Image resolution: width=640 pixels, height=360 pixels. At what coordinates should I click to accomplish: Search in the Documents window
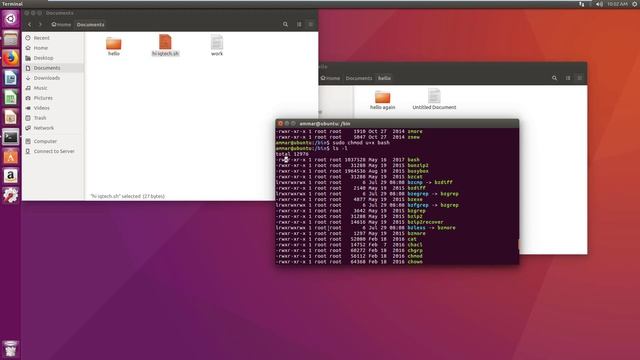click(285, 24)
